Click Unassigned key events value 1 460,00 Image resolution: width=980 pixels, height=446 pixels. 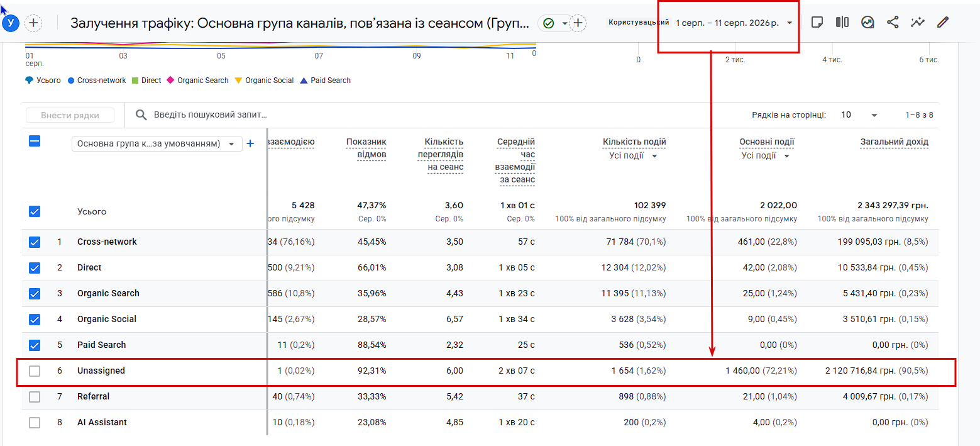[742, 371]
